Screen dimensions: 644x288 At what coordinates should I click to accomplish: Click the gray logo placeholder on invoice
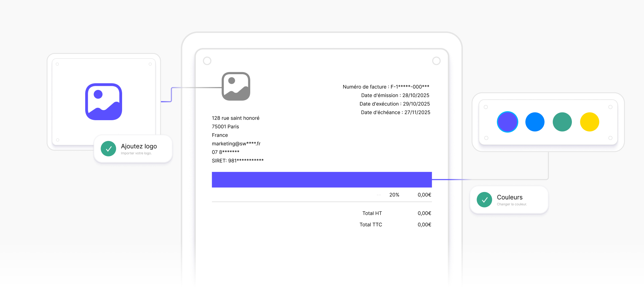click(236, 86)
